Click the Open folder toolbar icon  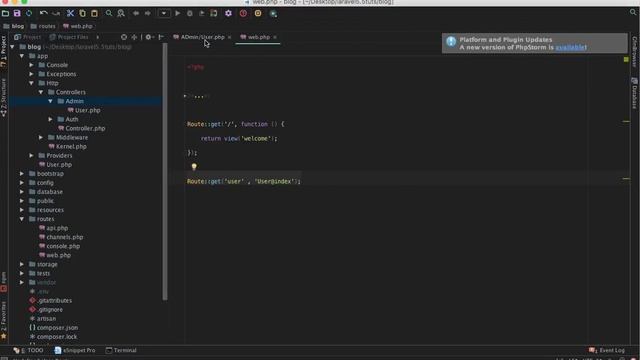pos(5,13)
